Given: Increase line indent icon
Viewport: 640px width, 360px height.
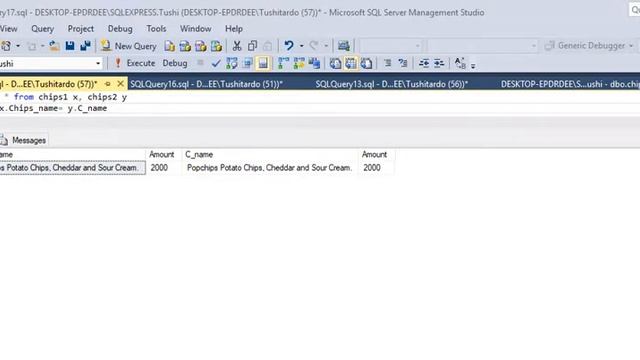Looking at the screenshot, I should (439, 63).
